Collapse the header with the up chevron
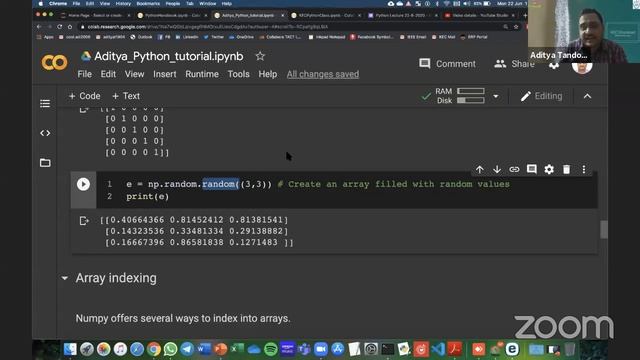 [x=587, y=96]
